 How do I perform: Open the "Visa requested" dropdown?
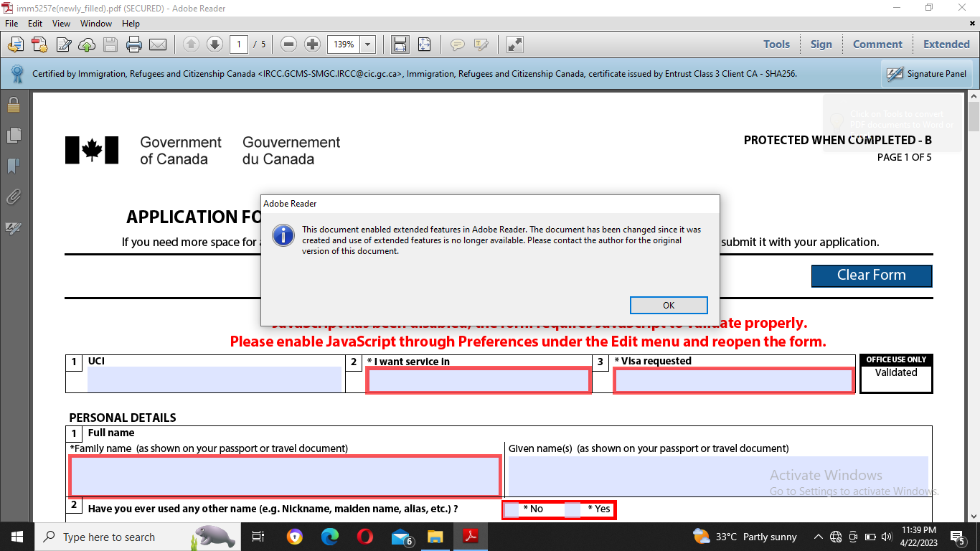734,380
